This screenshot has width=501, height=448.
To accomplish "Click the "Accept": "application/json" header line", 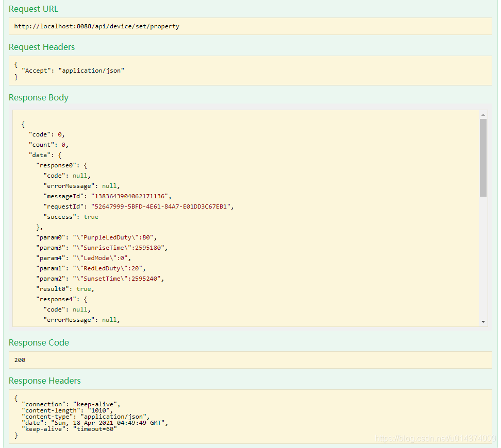I will coord(73,71).
